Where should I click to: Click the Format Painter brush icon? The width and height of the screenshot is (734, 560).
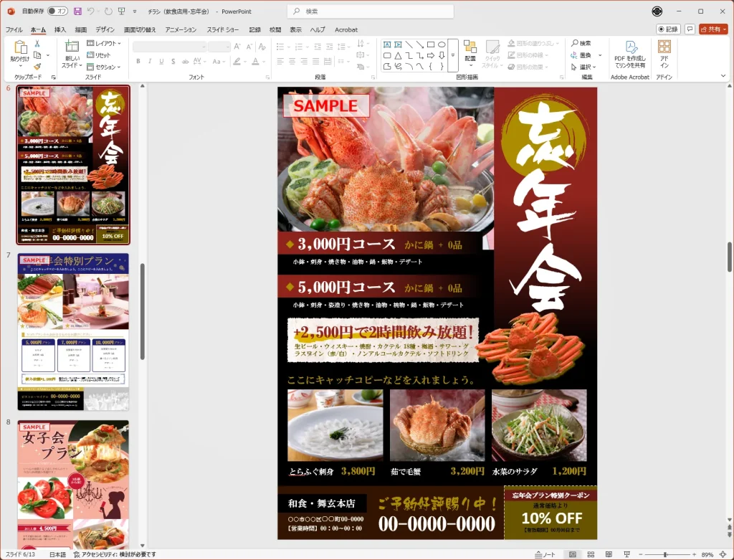pos(37,67)
